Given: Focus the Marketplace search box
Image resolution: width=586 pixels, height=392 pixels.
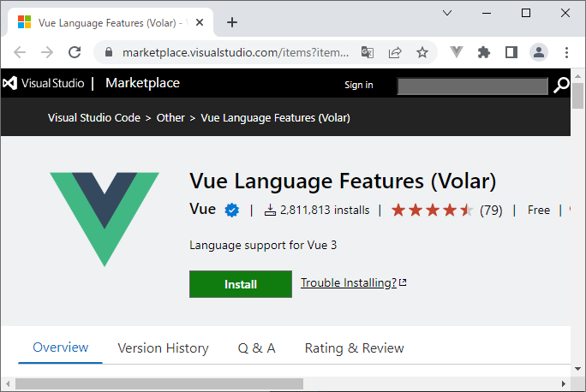Looking at the screenshot, I should [x=472, y=86].
